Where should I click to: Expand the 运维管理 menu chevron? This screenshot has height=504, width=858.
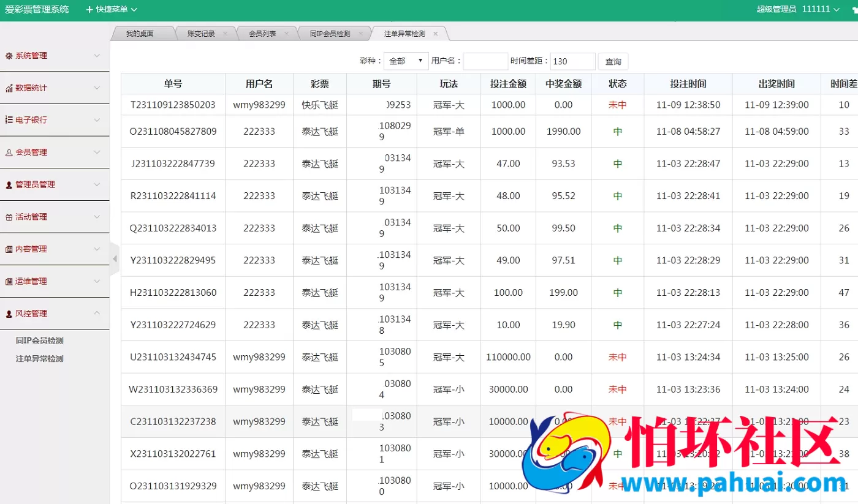click(x=97, y=282)
